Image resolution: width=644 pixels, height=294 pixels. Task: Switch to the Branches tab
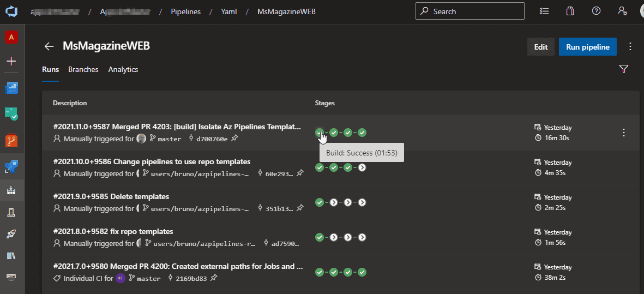click(83, 69)
